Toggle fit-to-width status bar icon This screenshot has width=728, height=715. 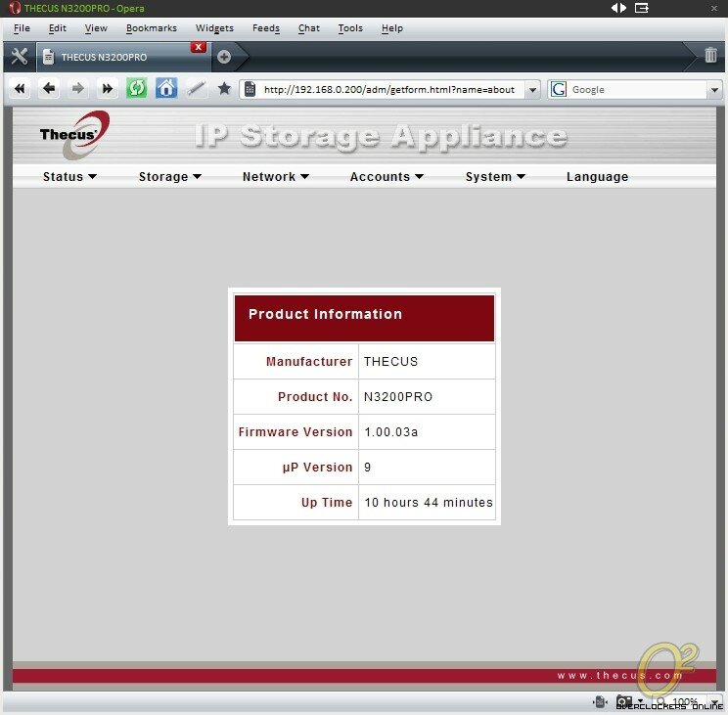click(x=600, y=702)
